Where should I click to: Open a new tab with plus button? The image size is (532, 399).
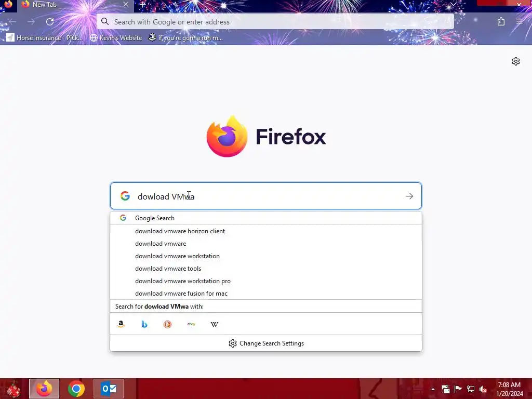tap(143, 5)
